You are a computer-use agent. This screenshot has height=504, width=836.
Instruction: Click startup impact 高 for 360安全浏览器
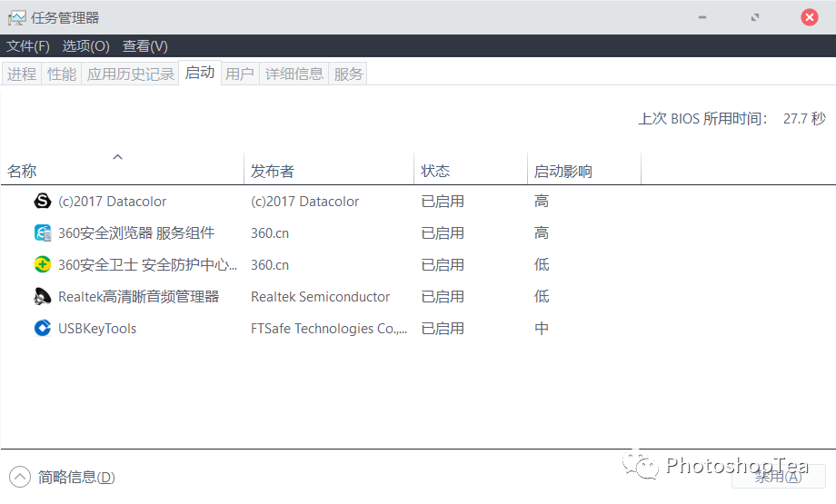[x=542, y=232]
